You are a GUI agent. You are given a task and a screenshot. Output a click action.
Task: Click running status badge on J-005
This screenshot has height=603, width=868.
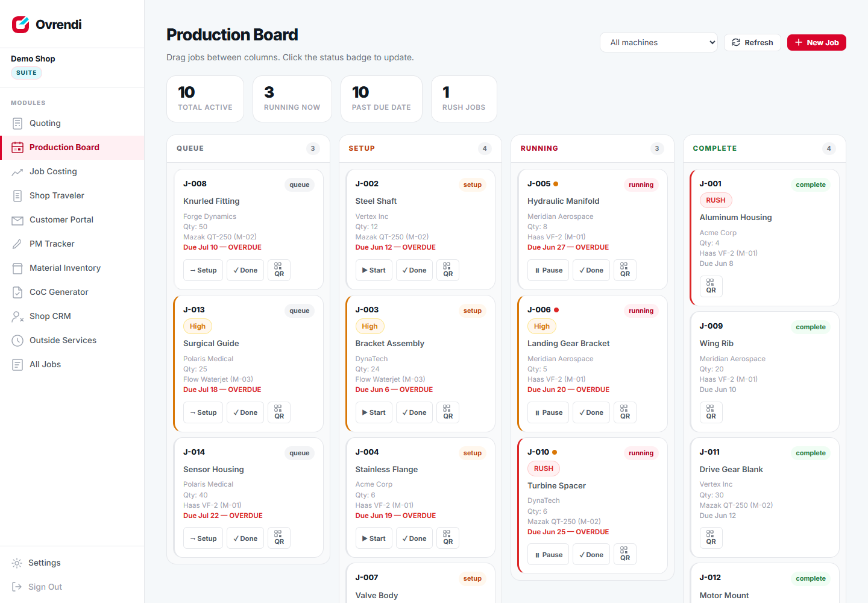(x=641, y=185)
